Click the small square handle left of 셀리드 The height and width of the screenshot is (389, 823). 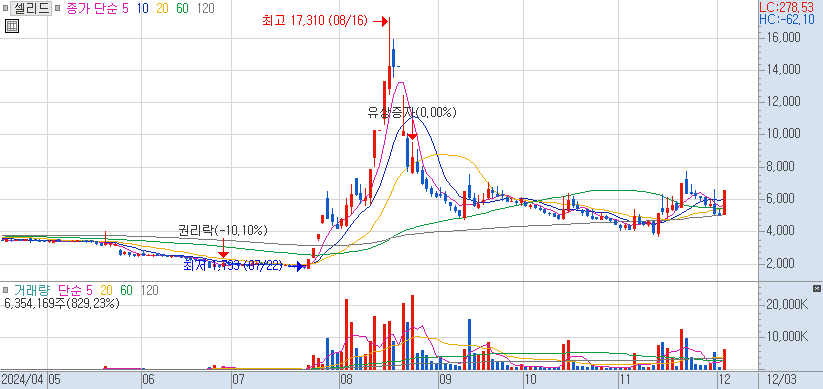coord(5,8)
